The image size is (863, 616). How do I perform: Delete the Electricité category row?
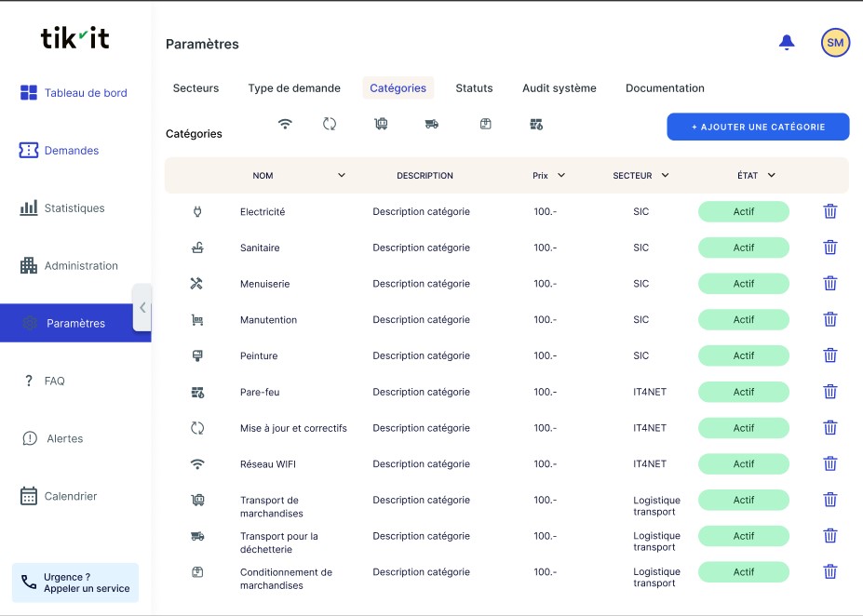click(830, 211)
